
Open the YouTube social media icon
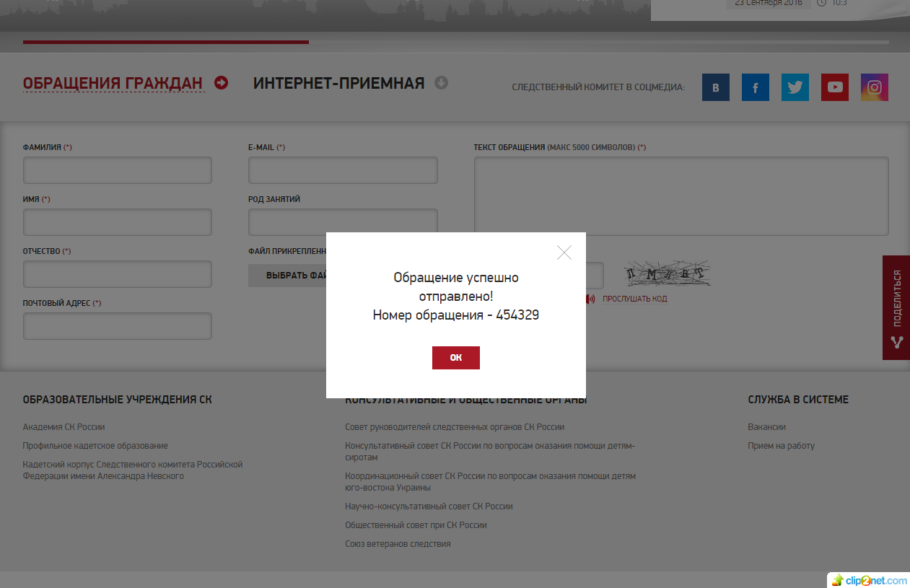834,87
